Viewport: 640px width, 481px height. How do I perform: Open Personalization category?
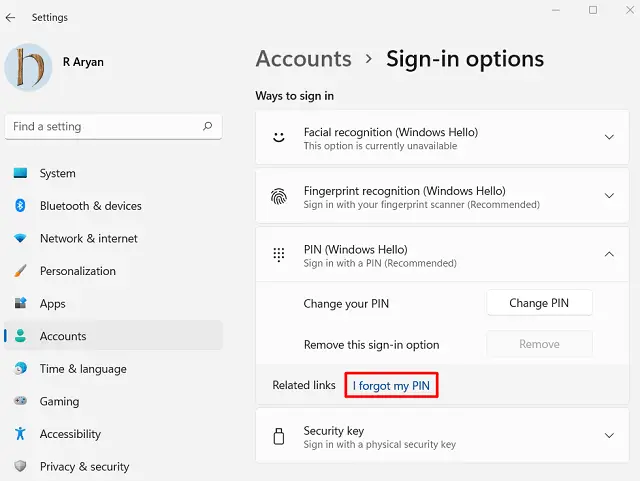[78, 271]
